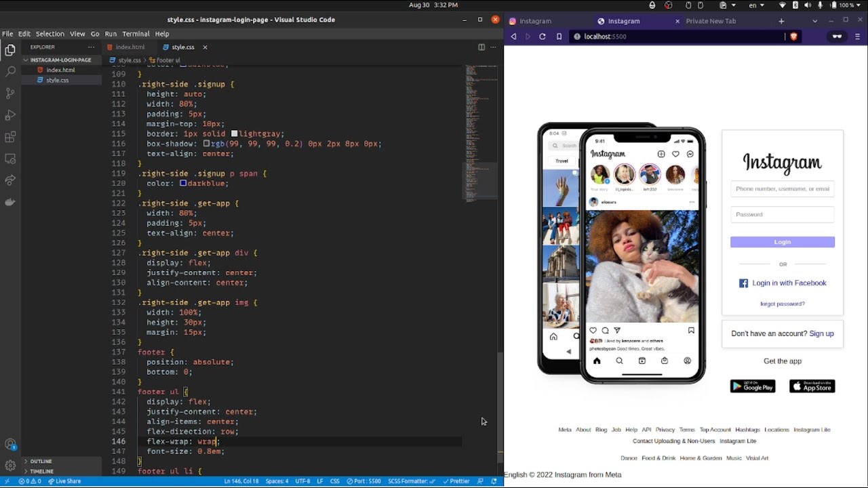The image size is (868, 488).
Task: Close the style.css editor tab
Action: tap(205, 47)
